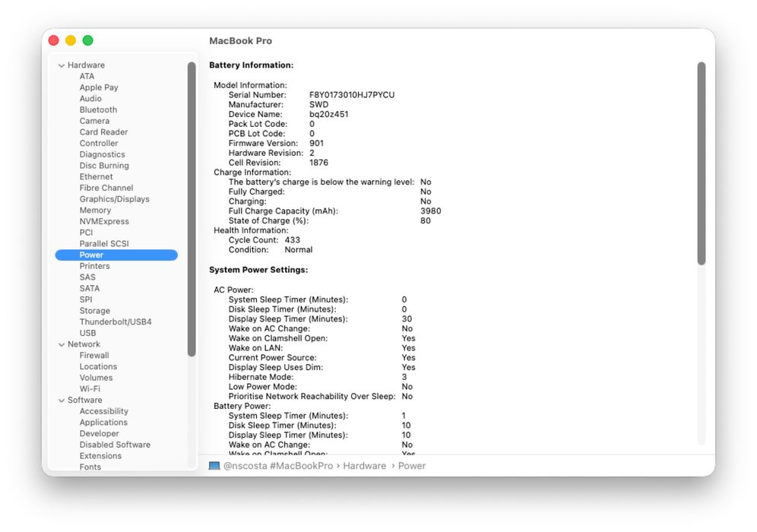
Task: Open Apple Pay hardware info
Action: 99,87
